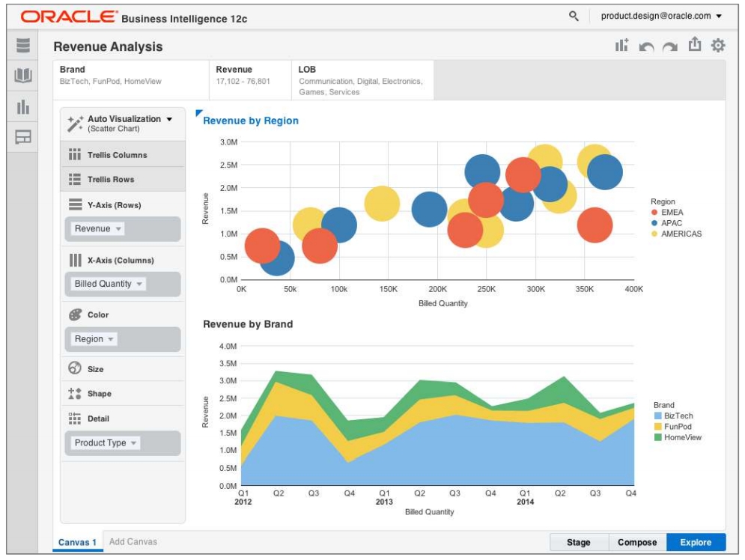Viewport: 745px width, 560px height.
Task: Click the Size icon
Action: (x=75, y=368)
